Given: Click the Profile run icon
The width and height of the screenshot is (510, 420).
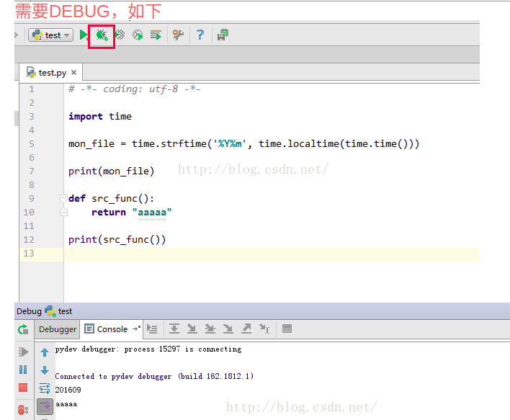Looking at the screenshot, I should (x=138, y=35).
